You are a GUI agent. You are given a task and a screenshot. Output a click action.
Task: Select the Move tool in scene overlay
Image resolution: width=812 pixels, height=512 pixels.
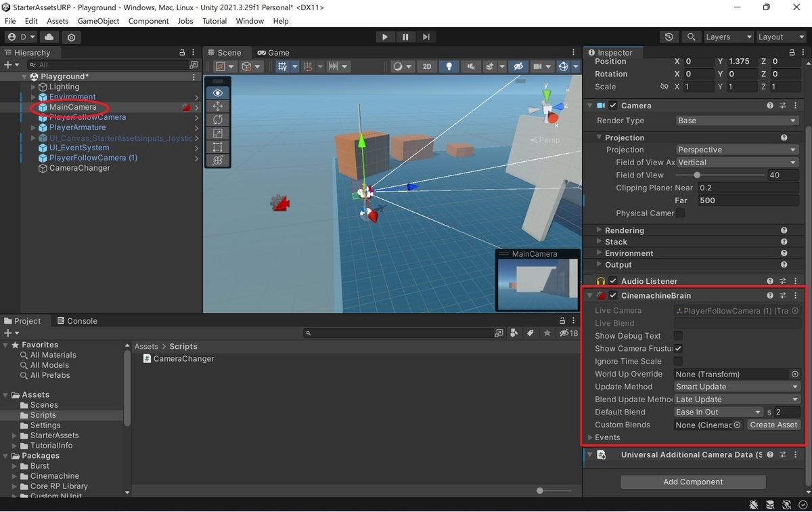(217, 106)
